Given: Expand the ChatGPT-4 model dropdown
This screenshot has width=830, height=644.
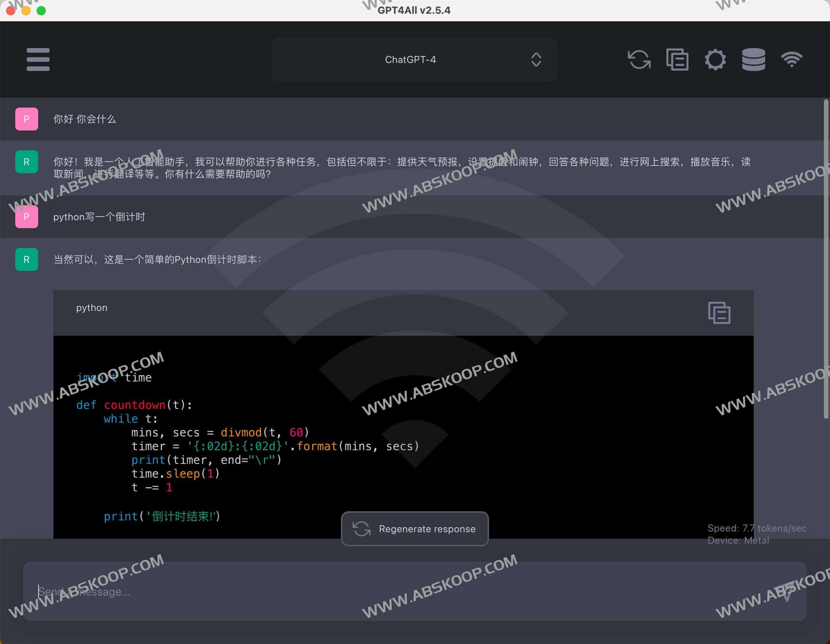Looking at the screenshot, I should coord(410,60).
